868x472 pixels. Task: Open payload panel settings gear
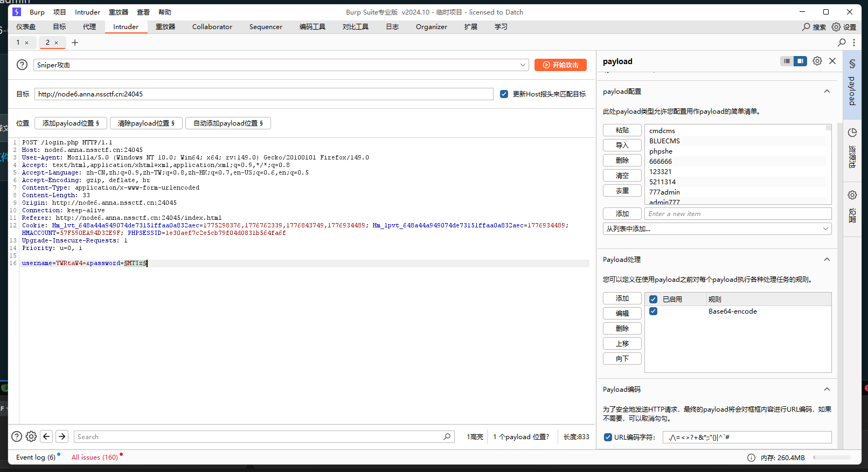(817, 61)
